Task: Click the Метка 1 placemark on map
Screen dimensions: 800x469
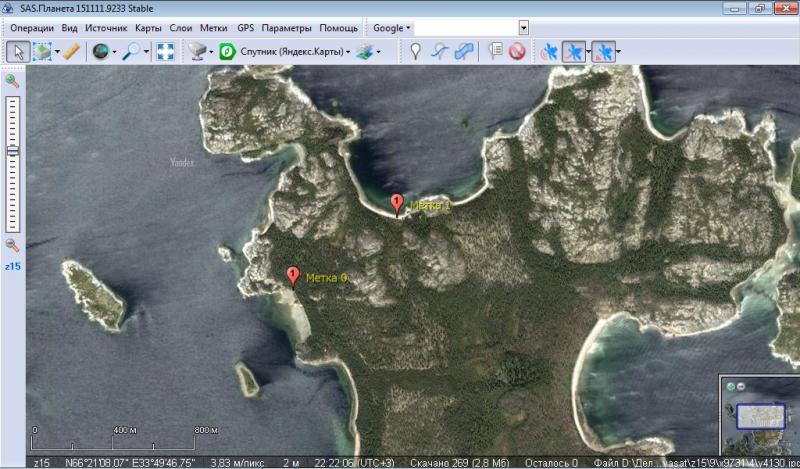Action: coord(397,204)
